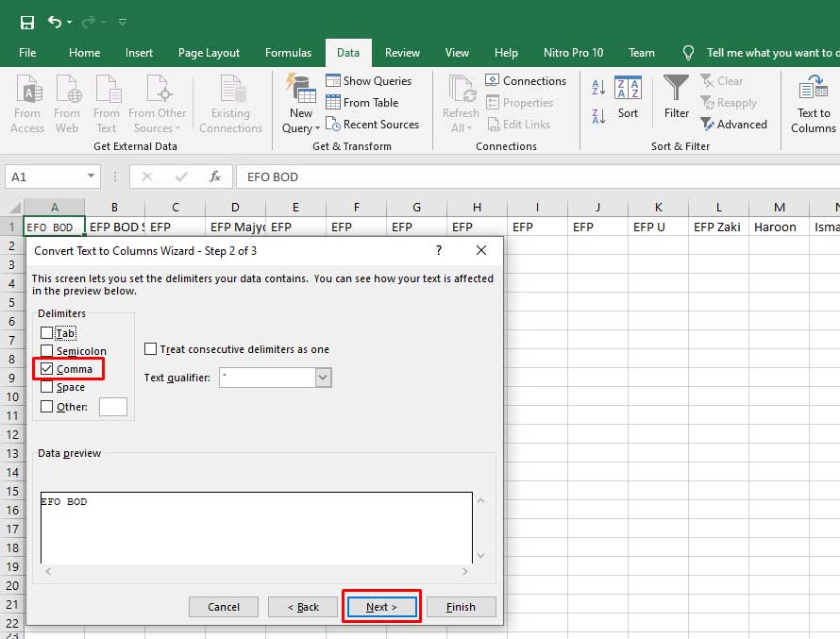Screen dimensions: 840x639
Task: Select cell L1 with EFP Zaki
Action: (718, 227)
